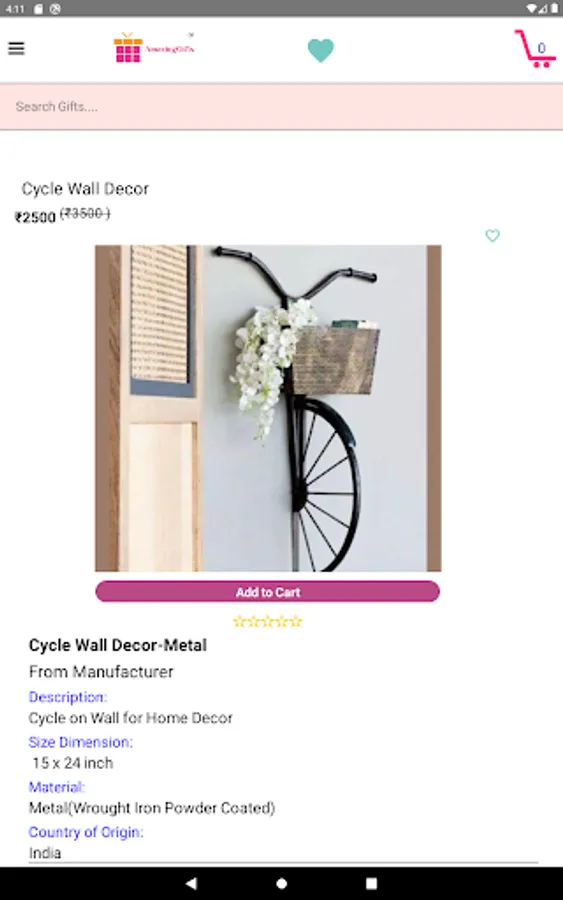The image size is (563, 900).
Task: Add Cycle Wall Decor to cart
Action: (x=267, y=592)
